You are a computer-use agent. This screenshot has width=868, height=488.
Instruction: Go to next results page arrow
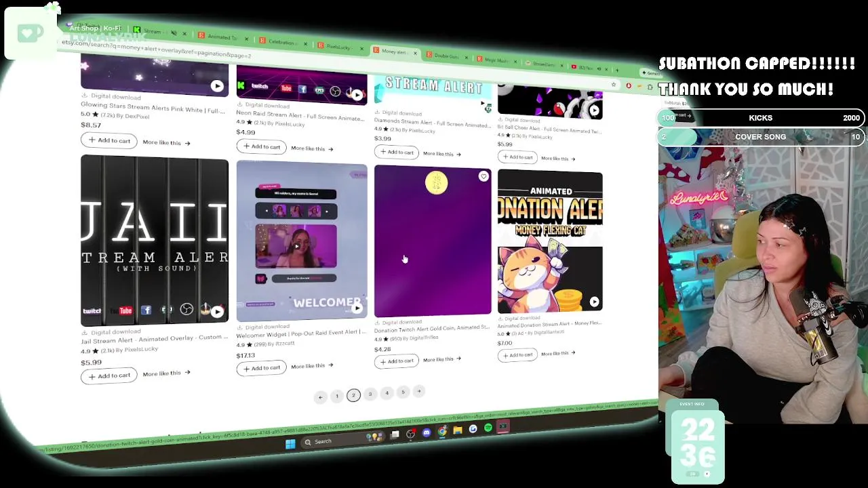[x=419, y=390]
